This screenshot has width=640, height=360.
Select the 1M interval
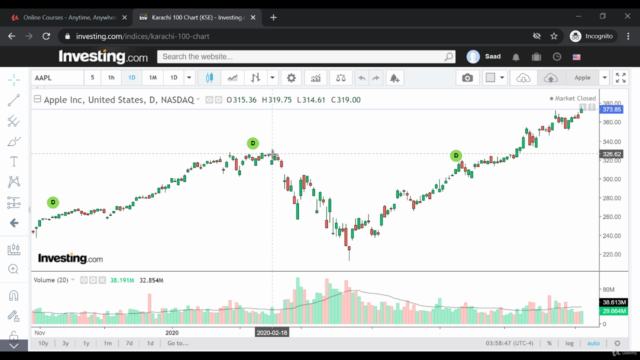tap(153, 78)
